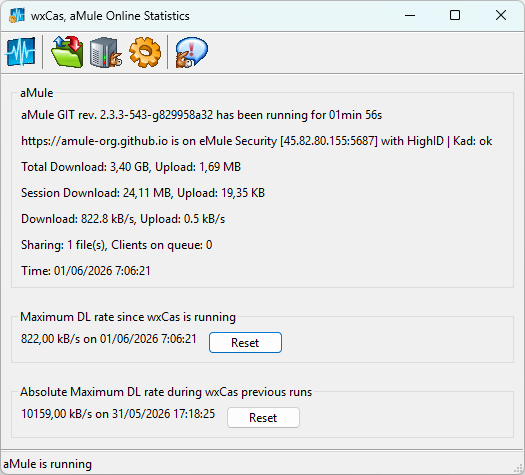Reset the absolute maximum DL rate
This screenshot has width=525, height=475.
[x=263, y=417]
